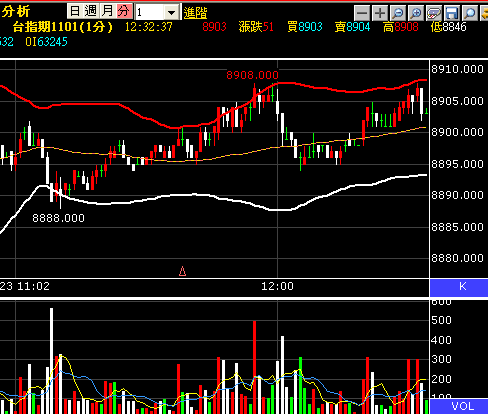
Task: Open the chart settings card icon
Action: (434, 13)
